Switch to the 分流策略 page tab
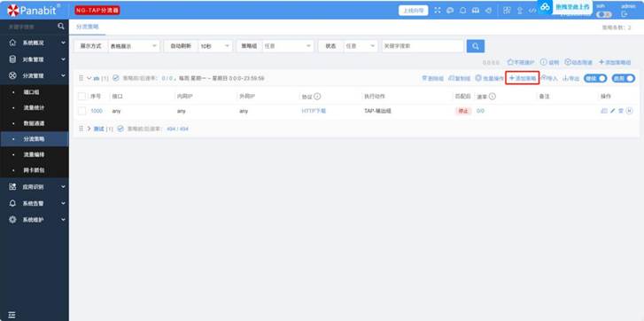644x321 pixels. click(x=88, y=27)
